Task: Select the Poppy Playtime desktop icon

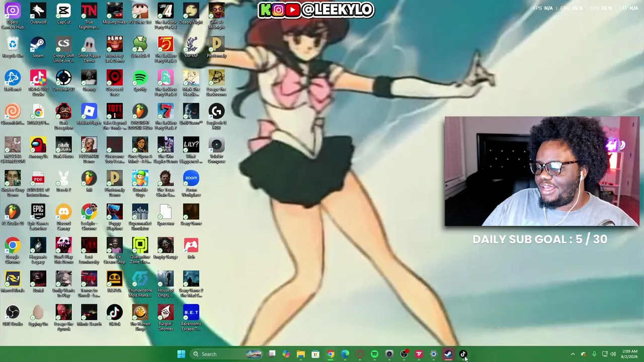Action: coord(114,217)
